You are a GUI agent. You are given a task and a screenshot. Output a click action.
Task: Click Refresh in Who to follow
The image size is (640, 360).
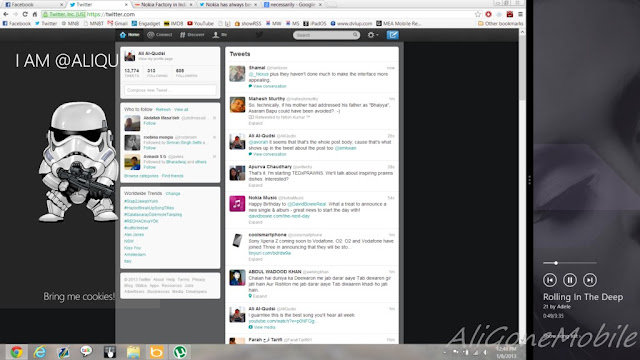click(163, 109)
